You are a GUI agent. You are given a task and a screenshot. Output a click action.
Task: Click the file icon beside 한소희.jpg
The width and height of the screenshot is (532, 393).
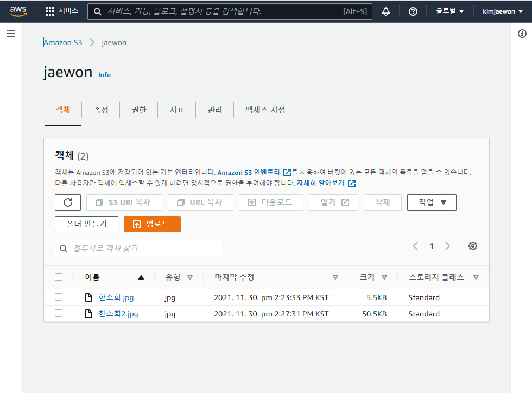point(88,297)
